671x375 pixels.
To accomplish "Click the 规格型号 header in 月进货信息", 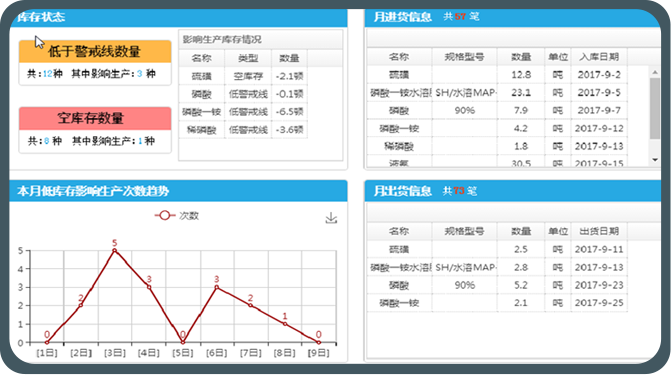I will tap(464, 57).
